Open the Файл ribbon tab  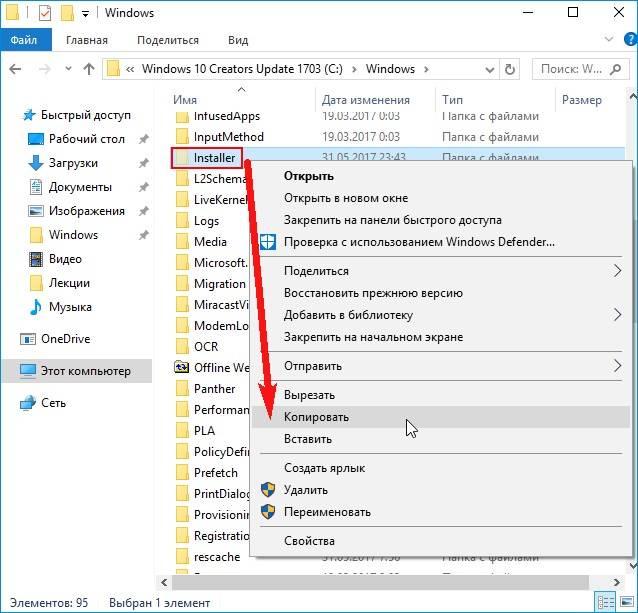tap(24, 40)
